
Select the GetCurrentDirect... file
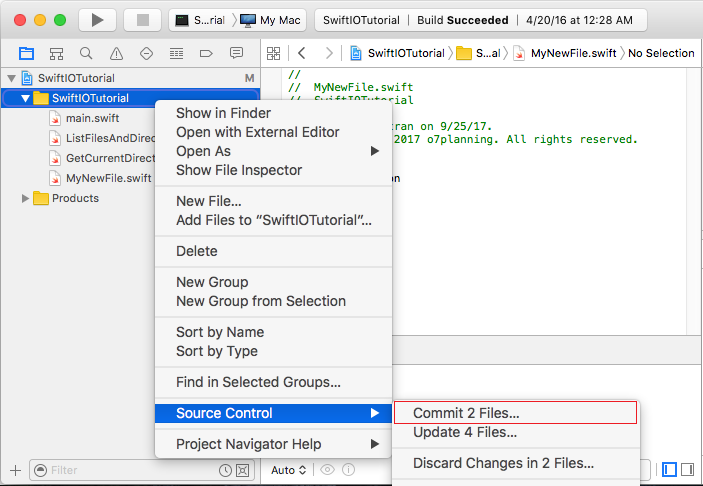pos(101,158)
